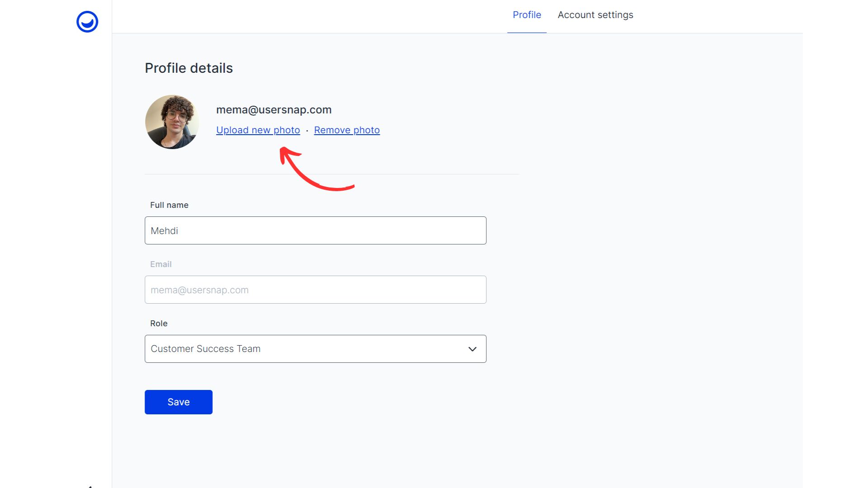Screen dimensions: 868x488
Task: Click the Profile details heading
Action: [189, 68]
